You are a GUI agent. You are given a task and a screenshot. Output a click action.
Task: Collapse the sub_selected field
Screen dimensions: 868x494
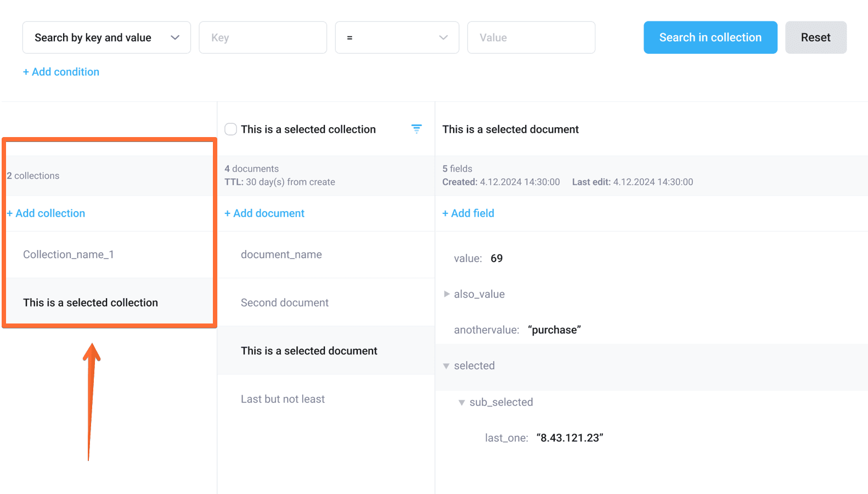pyautogui.click(x=462, y=402)
